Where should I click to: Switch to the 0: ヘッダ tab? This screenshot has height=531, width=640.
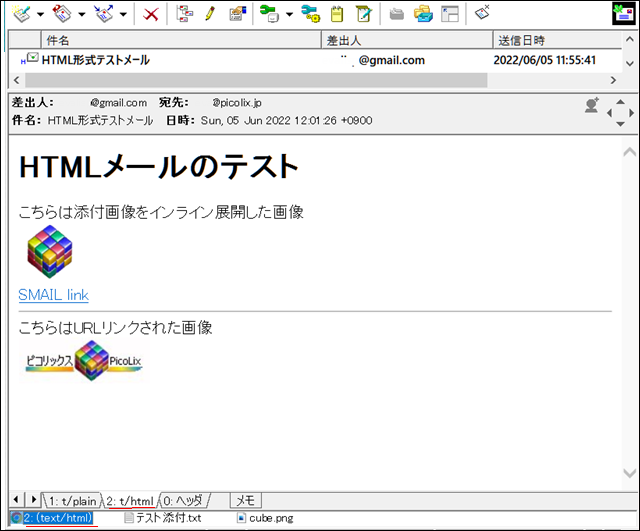(x=183, y=501)
